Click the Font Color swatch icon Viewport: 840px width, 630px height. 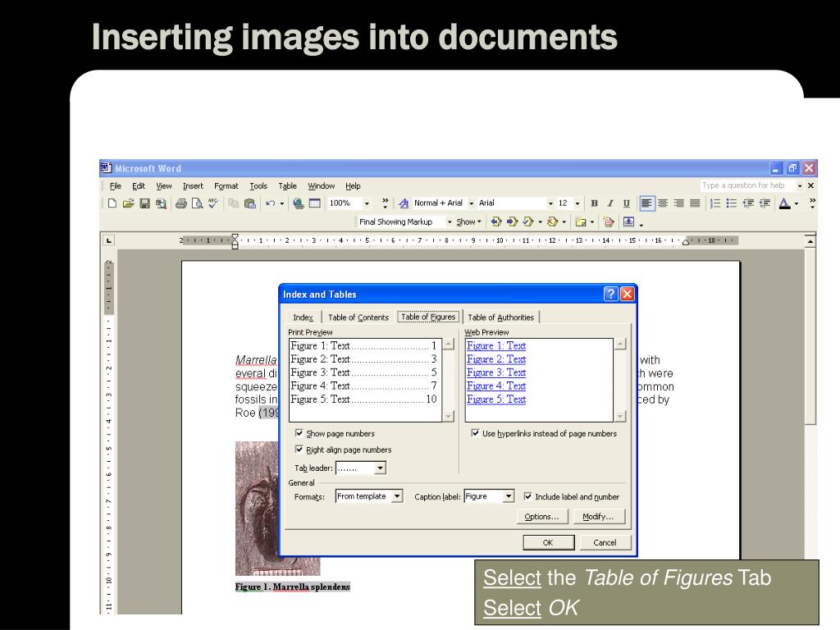(x=784, y=203)
